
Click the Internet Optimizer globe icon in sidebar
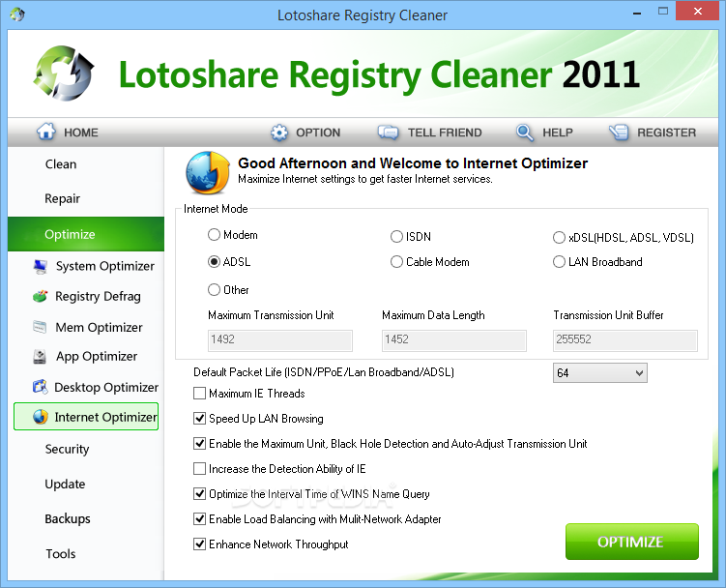coord(41,417)
